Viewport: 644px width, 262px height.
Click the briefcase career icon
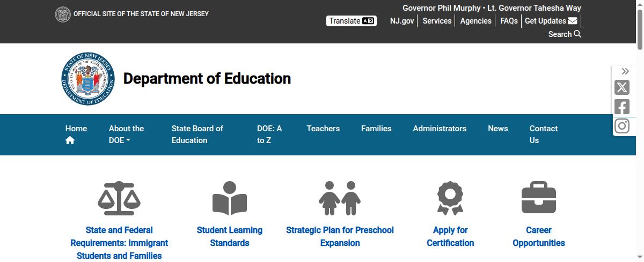(x=539, y=198)
